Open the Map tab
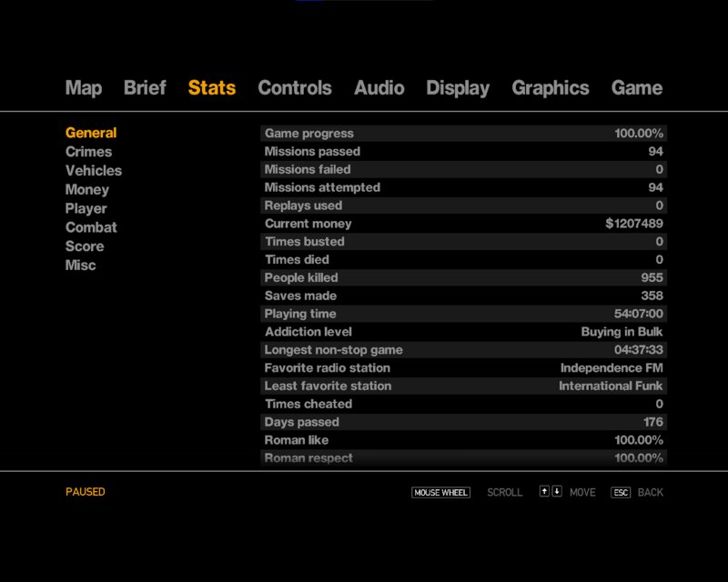Viewport: 728px width, 582px height. [84, 88]
